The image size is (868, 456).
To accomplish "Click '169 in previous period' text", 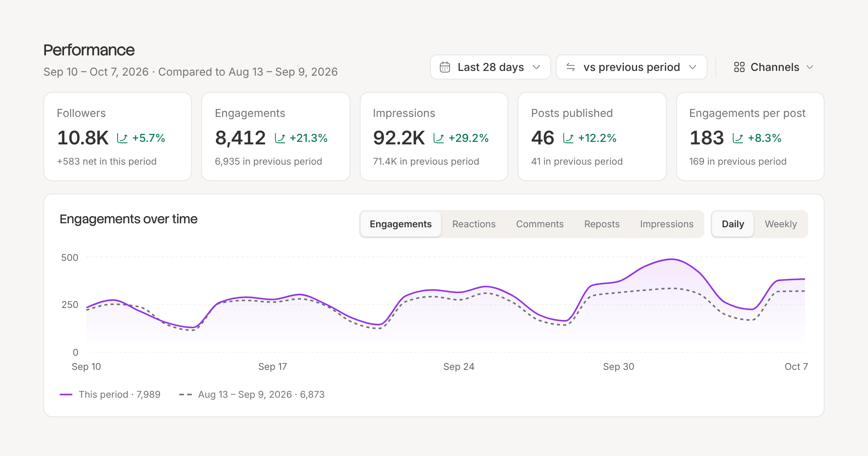I will coord(738,161).
